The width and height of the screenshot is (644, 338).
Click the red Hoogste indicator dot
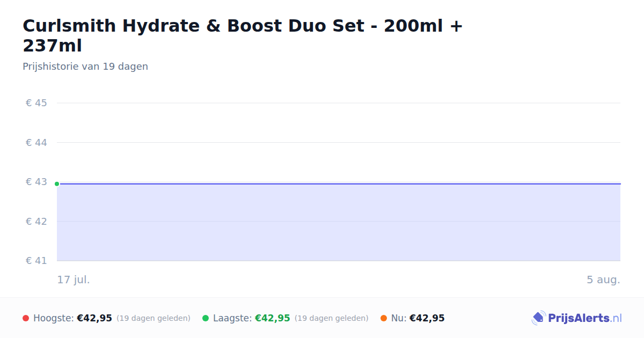pyautogui.click(x=26, y=318)
